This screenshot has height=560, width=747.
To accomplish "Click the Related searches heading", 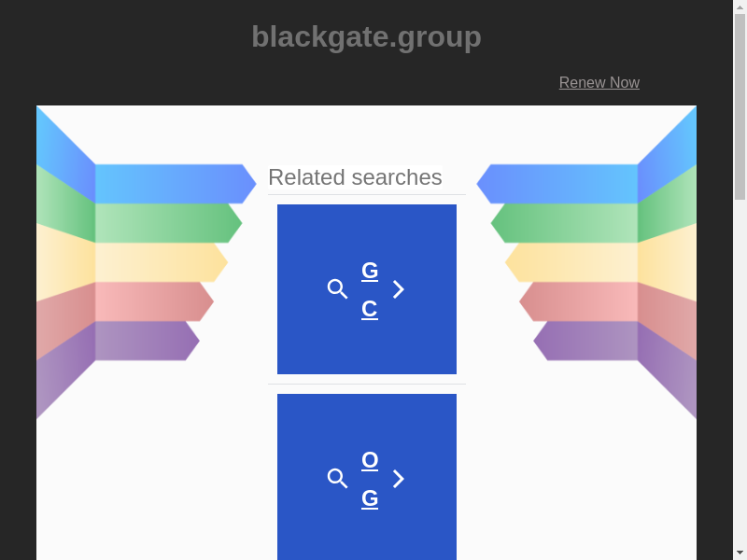I will tap(355, 177).
